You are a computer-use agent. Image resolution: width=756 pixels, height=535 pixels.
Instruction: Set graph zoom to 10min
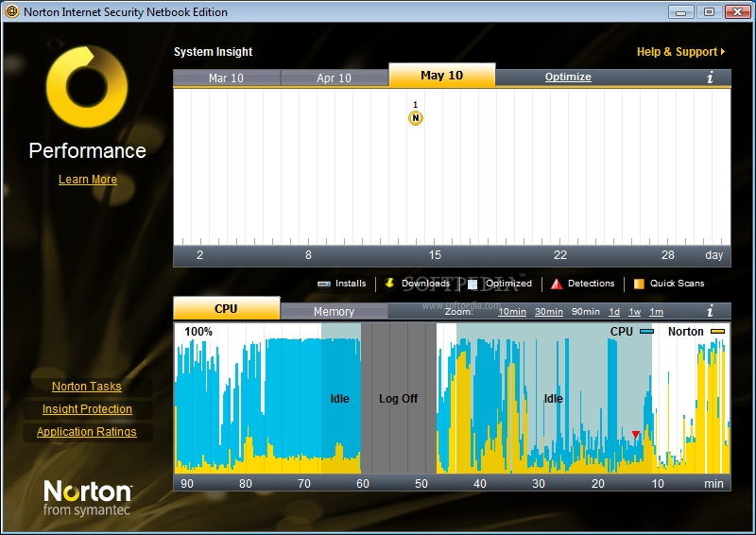pos(512,312)
